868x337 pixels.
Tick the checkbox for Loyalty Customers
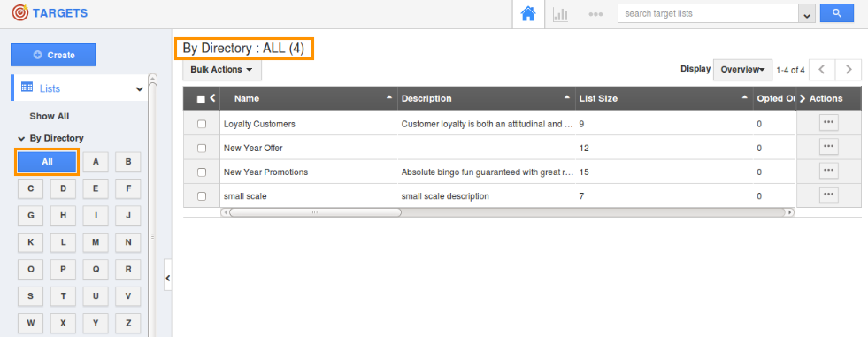point(202,125)
